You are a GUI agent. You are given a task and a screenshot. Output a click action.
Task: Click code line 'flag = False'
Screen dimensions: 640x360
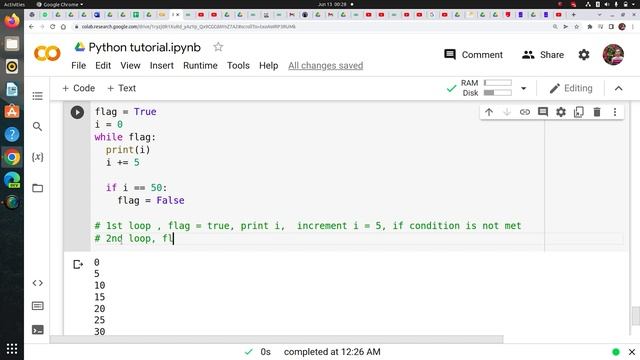coord(151,200)
